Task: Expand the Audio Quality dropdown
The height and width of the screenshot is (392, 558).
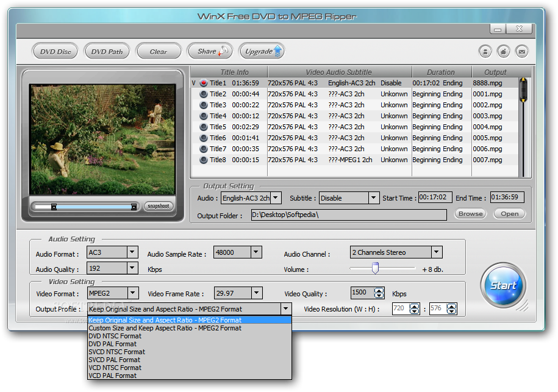Action: (132, 268)
